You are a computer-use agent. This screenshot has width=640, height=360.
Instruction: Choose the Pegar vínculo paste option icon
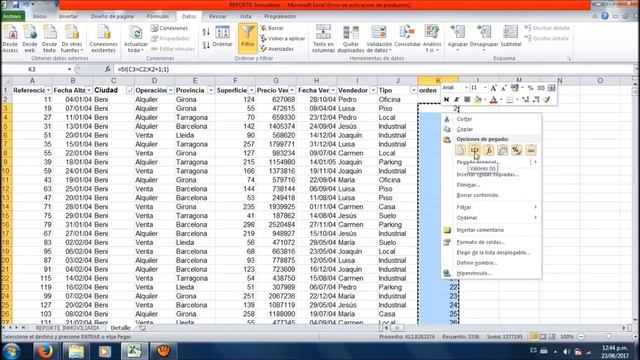[531, 150]
